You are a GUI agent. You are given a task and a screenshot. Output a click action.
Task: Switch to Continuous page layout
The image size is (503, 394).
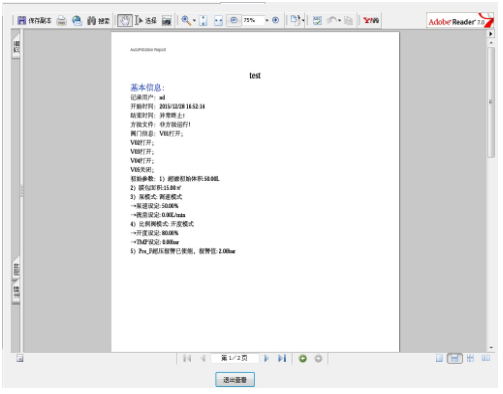pos(455,359)
